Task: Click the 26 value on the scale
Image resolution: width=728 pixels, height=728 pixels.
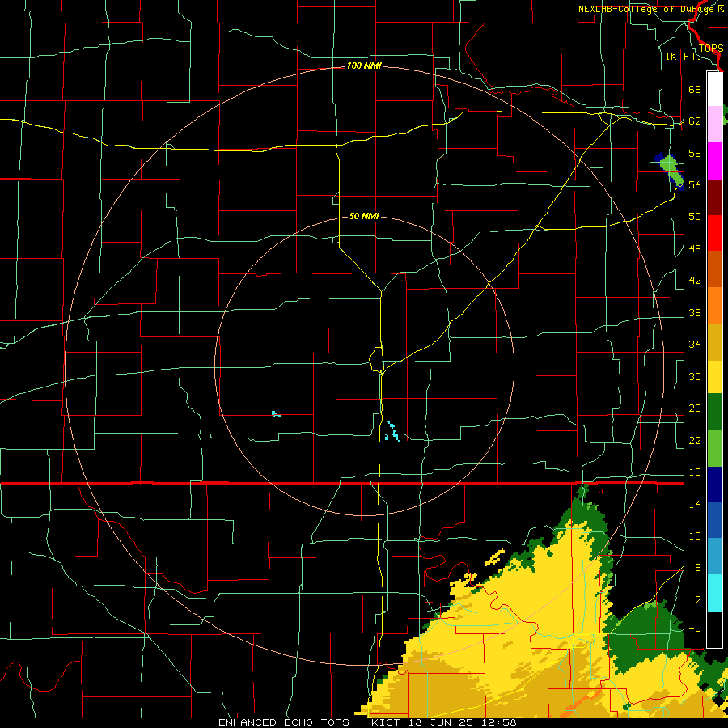Action: pyautogui.click(x=695, y=408)
